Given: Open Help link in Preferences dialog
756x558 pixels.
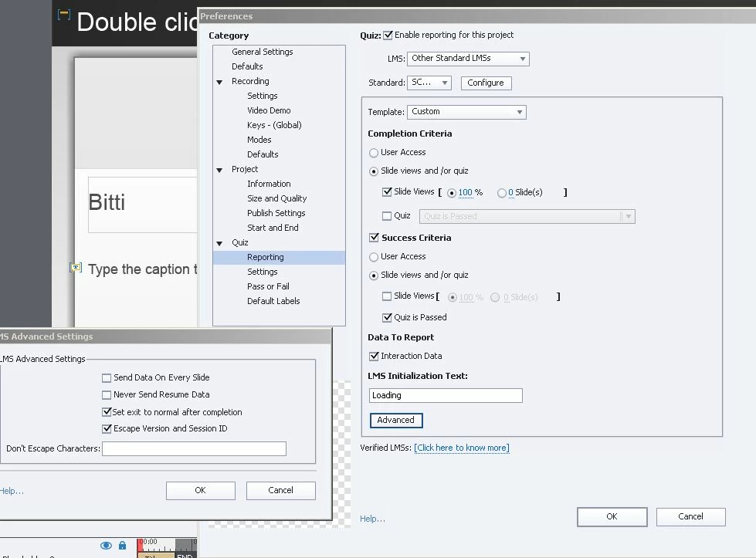Looking at the screenshot, I should click(x=372, y=519).
